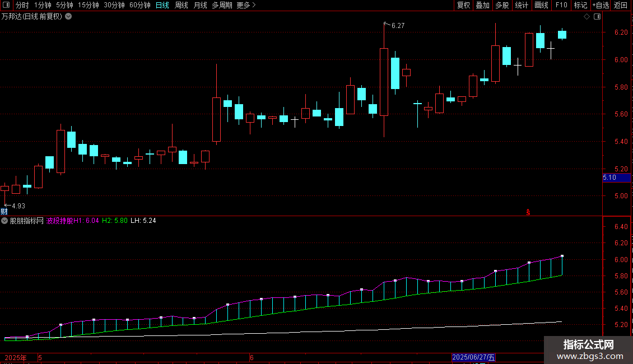This screenshot has height=364, width=633.
Task: Add stock via +自选 button
Action: [x=601, y=5]
